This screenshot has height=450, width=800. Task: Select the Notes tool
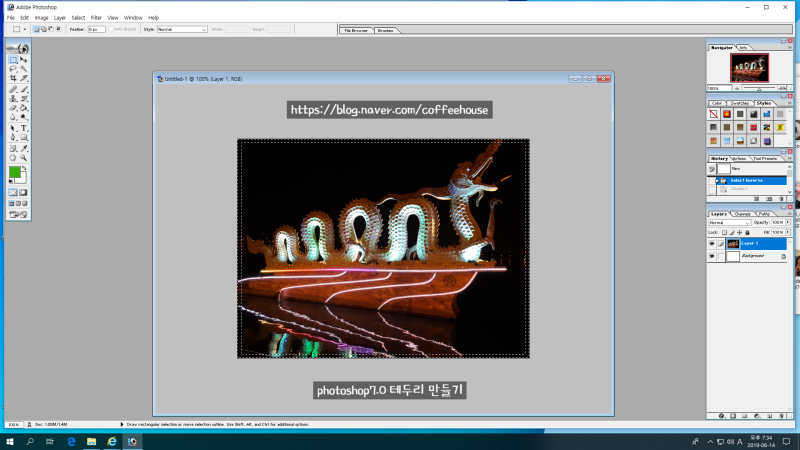pos(13,148)
